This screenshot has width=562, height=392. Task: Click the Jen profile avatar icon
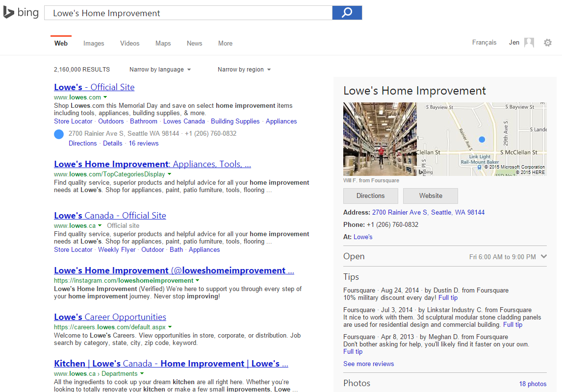[529, 43]
